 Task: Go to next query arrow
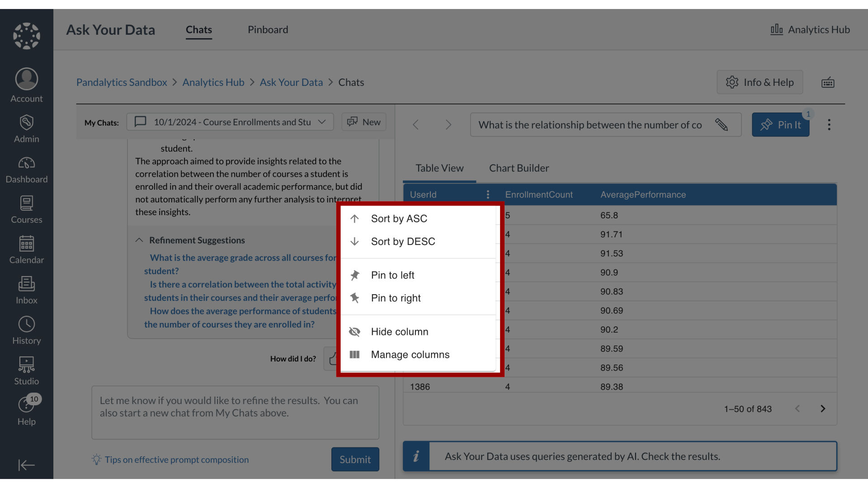tap(448, 125)
